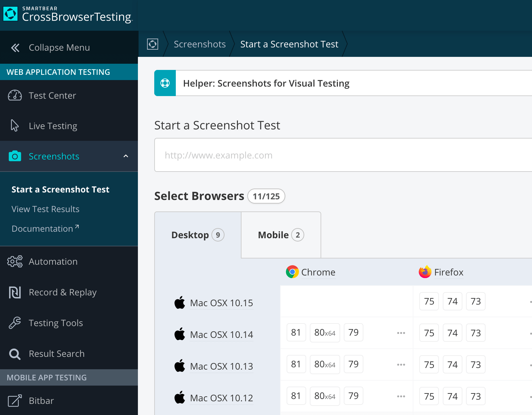The image size is (532, 415).
Task: Toggle Chrome 79 on Mac OSX 10.13
Action: coord(354,364)
